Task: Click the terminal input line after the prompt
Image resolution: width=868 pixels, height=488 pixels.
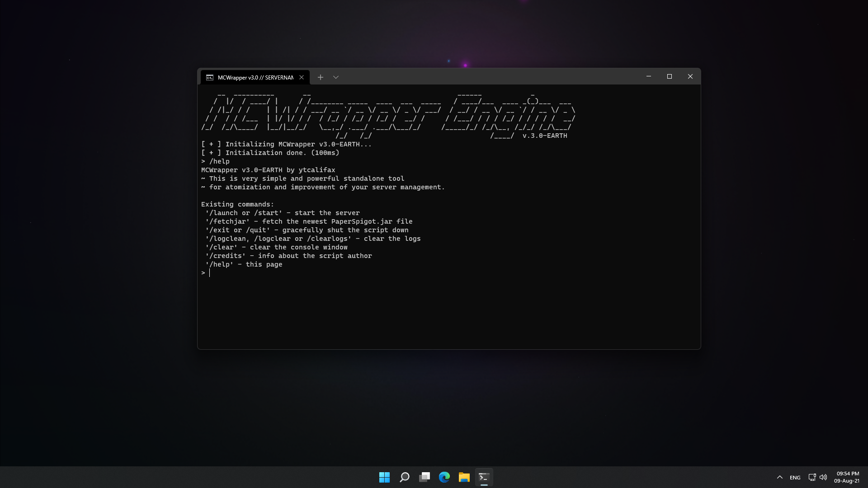Action: 210,273
